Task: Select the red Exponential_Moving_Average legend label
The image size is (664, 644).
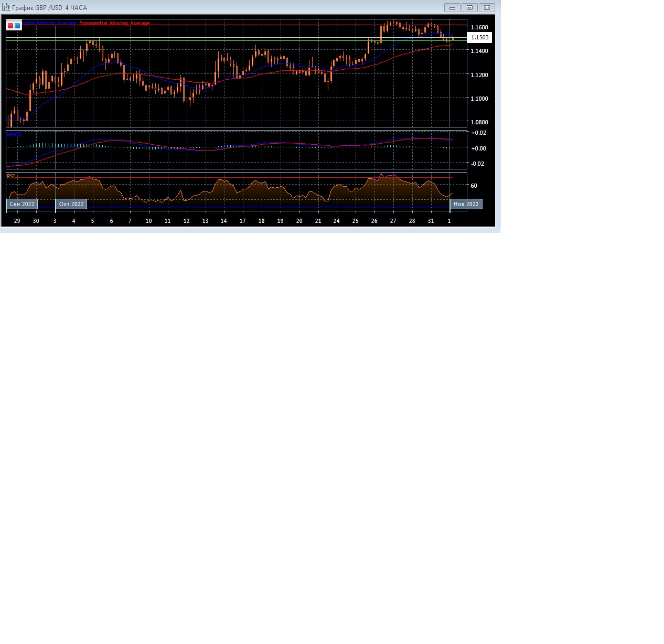Action: point(114,23)
